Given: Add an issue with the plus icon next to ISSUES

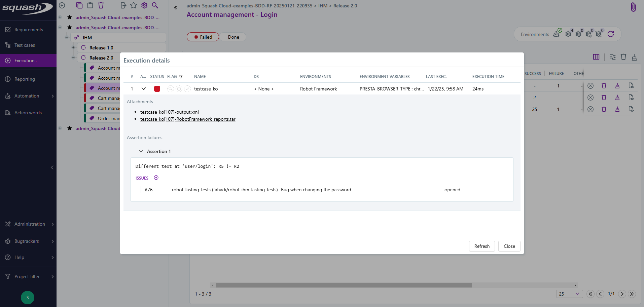Looking at the screenshot, I should 156,178.
